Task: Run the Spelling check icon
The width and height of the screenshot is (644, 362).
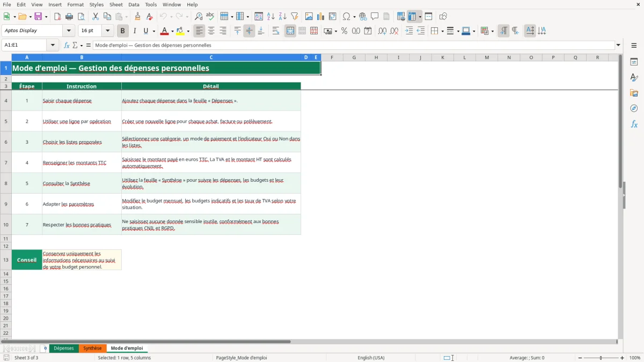Action: tap(210, 17)
